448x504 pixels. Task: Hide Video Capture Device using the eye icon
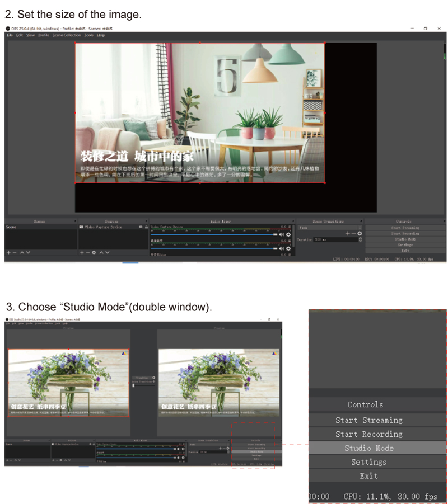pyautogui.click(x=141, y=227)
